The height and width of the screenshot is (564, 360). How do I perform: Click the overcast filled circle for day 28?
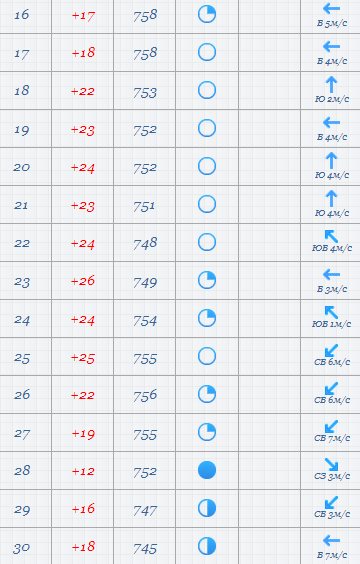tap(207, 470)
